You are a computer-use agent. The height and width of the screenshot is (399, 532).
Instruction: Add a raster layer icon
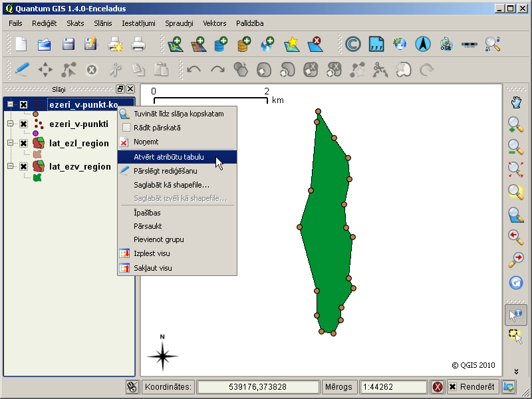199,44
